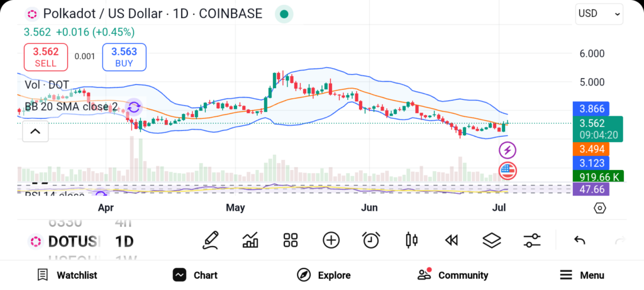Image resolution: width=644 pixels, height=290 pixels.
Task: Click the hexagon price scale settings icon
Action: [x=599, y=208]
